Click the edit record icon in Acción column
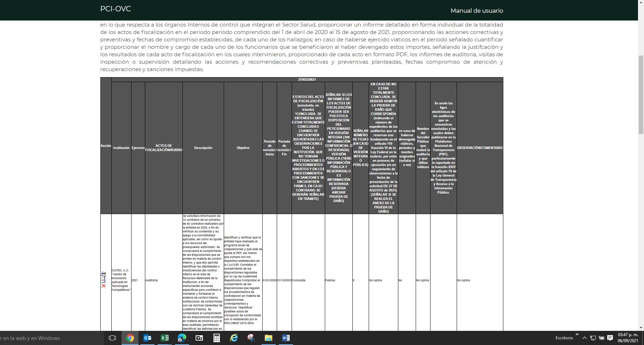The width and height of the screenshot is (644, 345). tap(103, 274)
